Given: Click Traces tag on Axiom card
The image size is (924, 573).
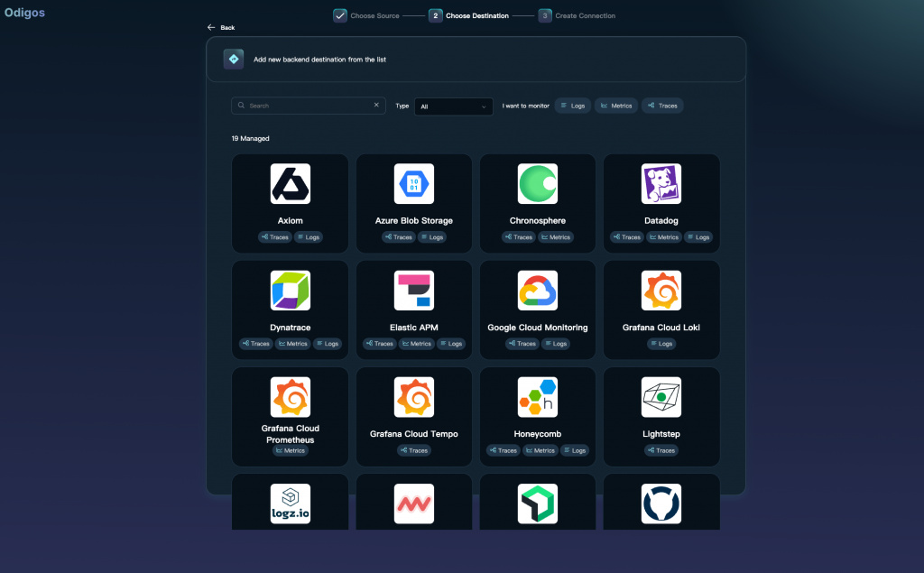Looking at the screenshot, I should 274,237.
